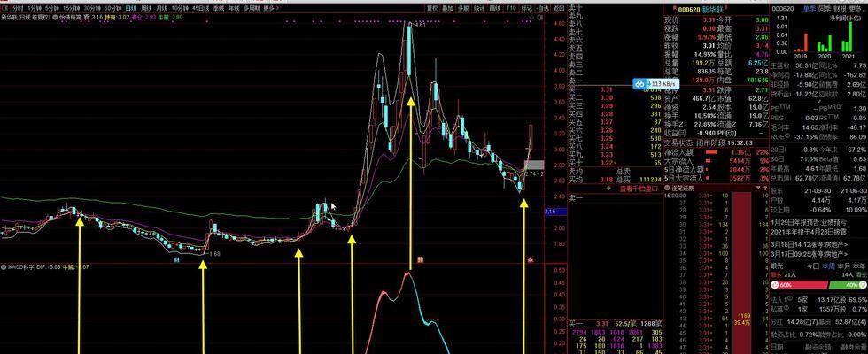Click the 标记 mark button
868x354 pixels.
[527, 8]
